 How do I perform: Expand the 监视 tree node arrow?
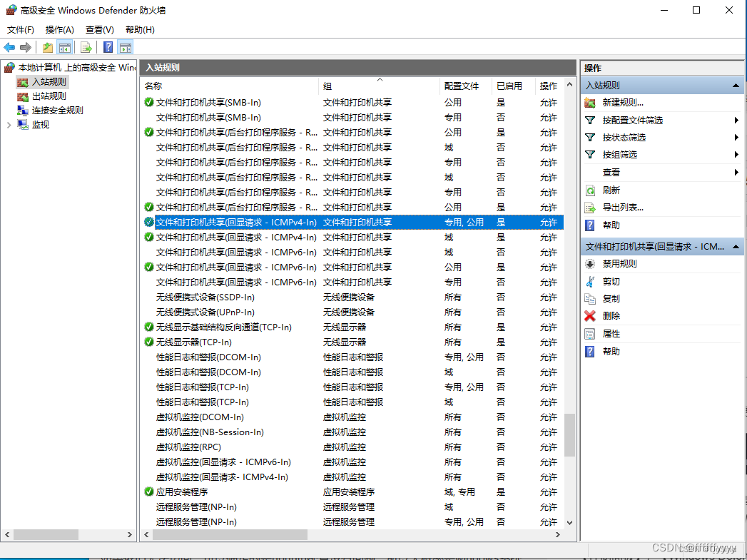point(9,125)
